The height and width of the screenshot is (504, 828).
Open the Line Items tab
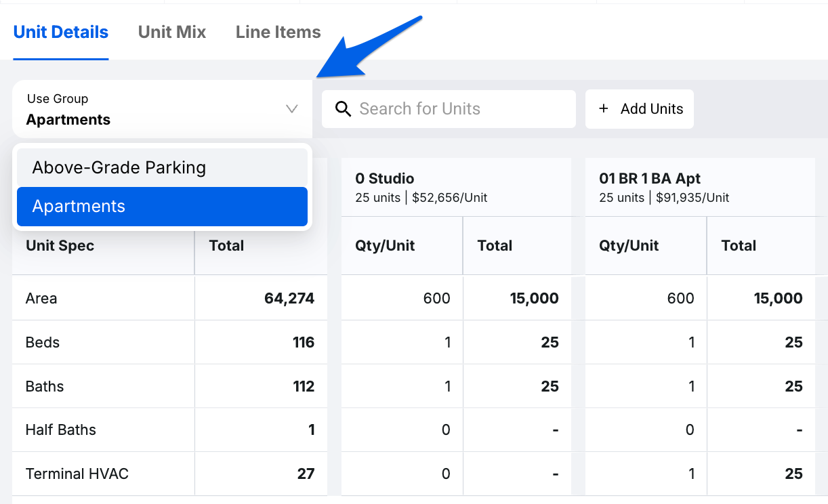tap(278, 32)
